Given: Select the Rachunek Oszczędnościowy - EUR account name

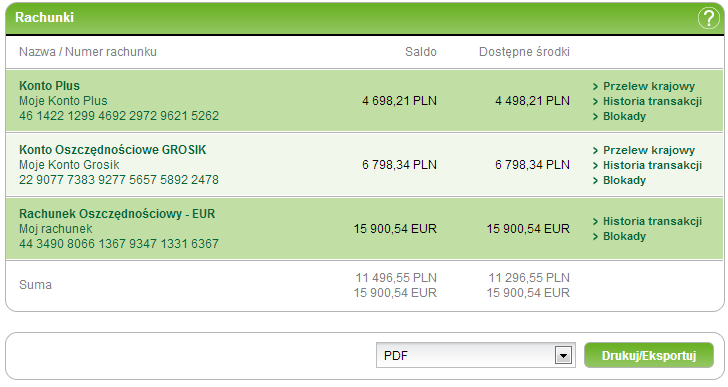Looking at the screenshot, I should (117, 214).
